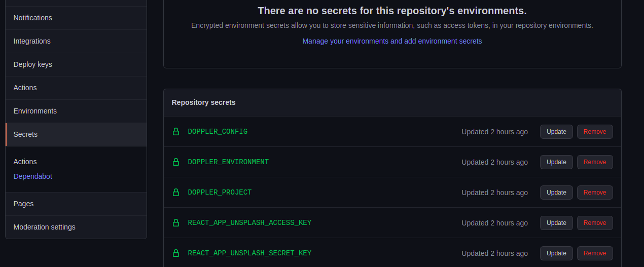Open the Notifications settings page
This screenshot has width=644, height=267.
33,18
